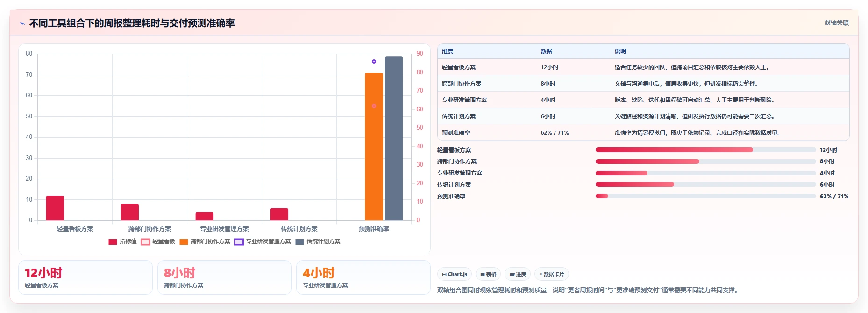Click the tall gray-blue bar in 预测准确率
Viewport: 868px width, 313px height.
click(394, 138)
